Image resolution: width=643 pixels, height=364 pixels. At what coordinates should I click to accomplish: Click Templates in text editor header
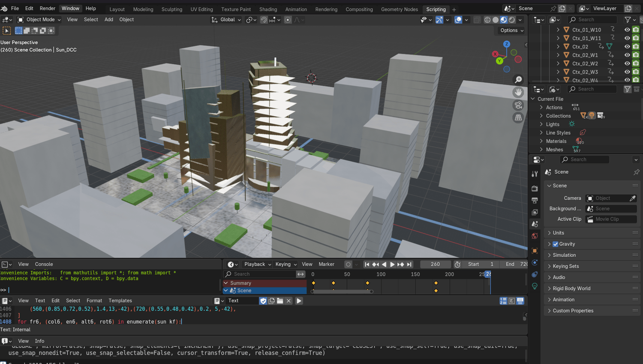[120, 301]
